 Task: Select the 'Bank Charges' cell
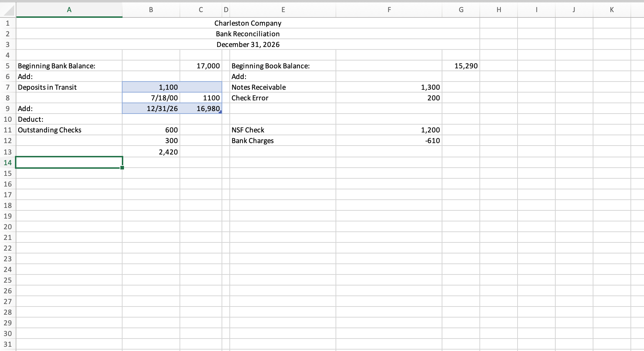[x=283, y=141]
